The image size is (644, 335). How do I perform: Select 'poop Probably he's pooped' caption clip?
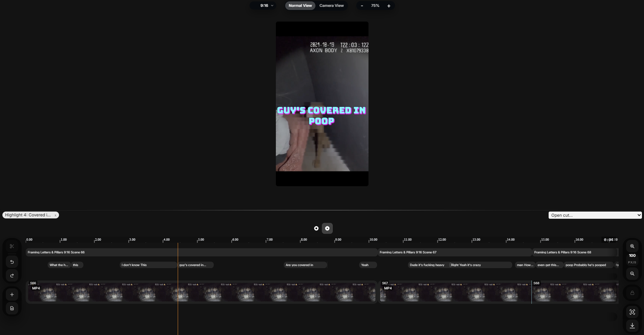[x=588, y=265]
